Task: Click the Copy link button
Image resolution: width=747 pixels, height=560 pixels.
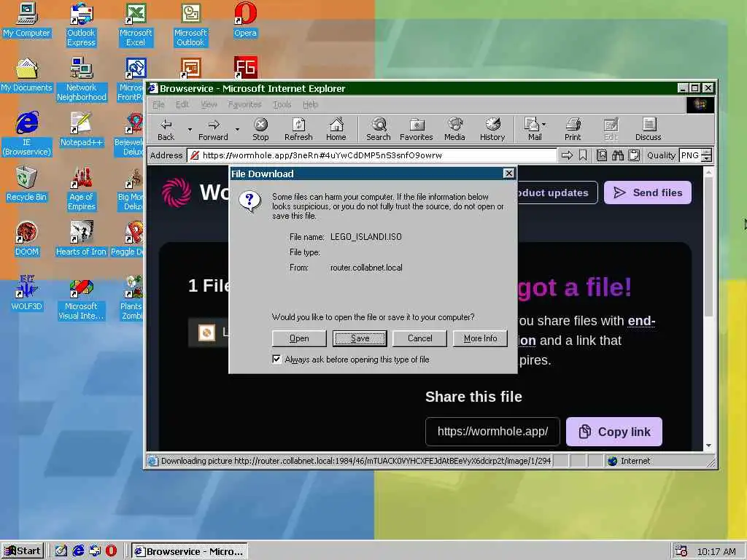Action: click(x=614, y=432)
